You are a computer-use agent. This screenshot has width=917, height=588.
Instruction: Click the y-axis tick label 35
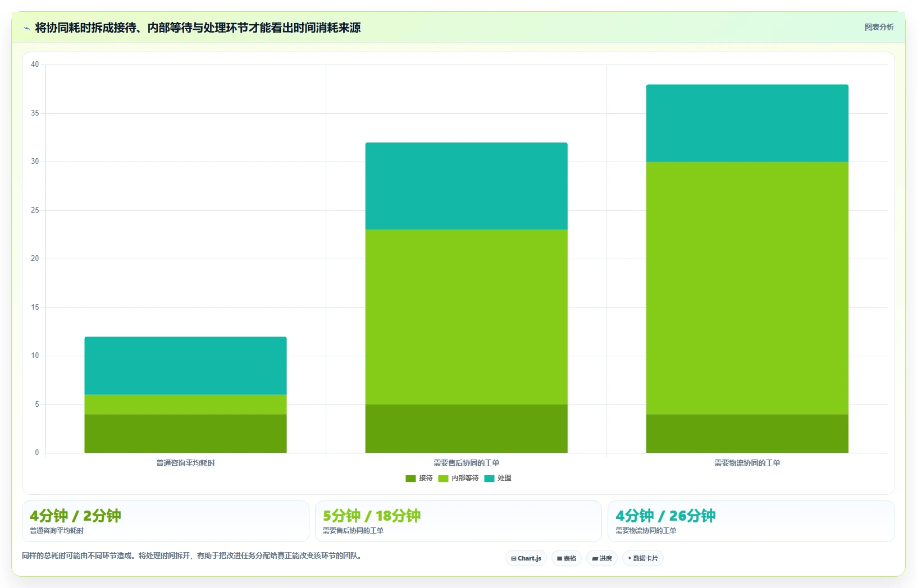click(x=35, y=113)
